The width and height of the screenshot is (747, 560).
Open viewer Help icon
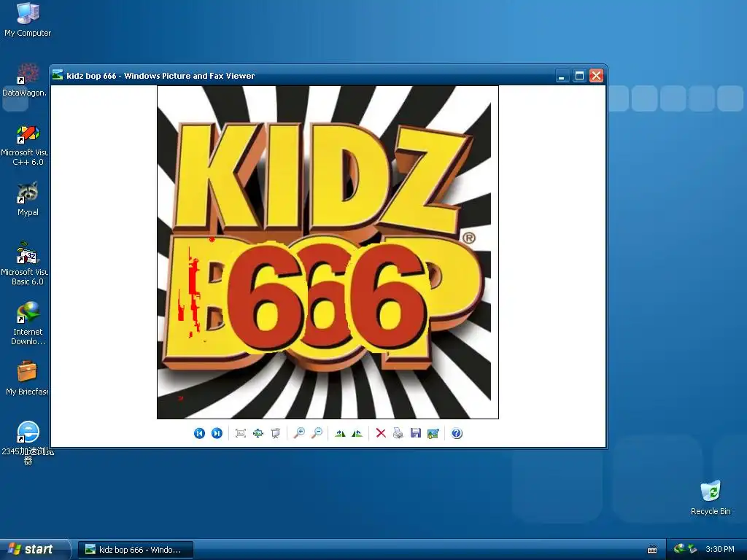[457, 433]
